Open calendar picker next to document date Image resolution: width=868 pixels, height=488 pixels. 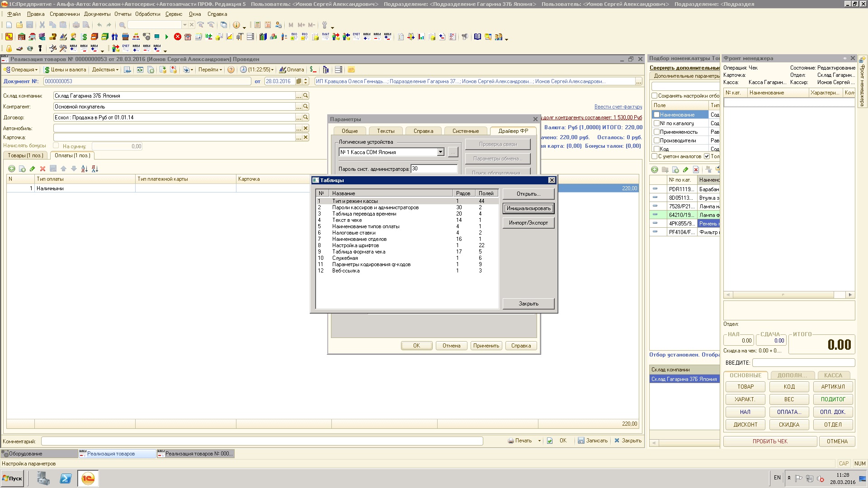(299, 81)
